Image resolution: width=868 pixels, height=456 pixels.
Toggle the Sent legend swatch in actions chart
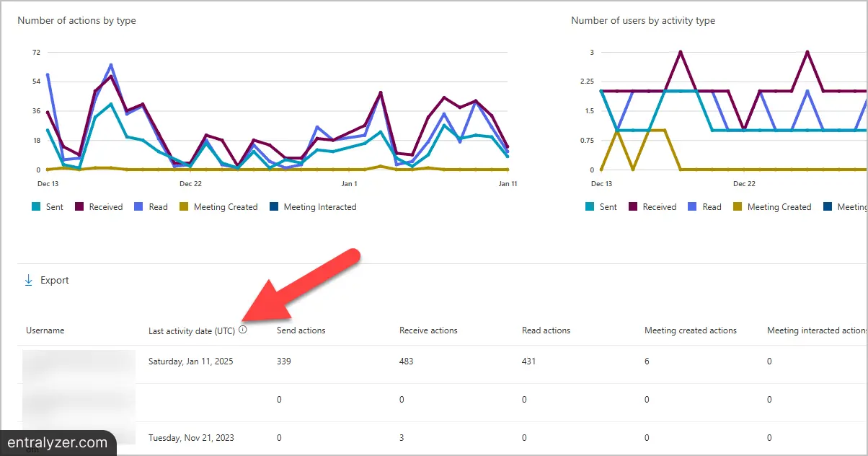pos(36,206)
